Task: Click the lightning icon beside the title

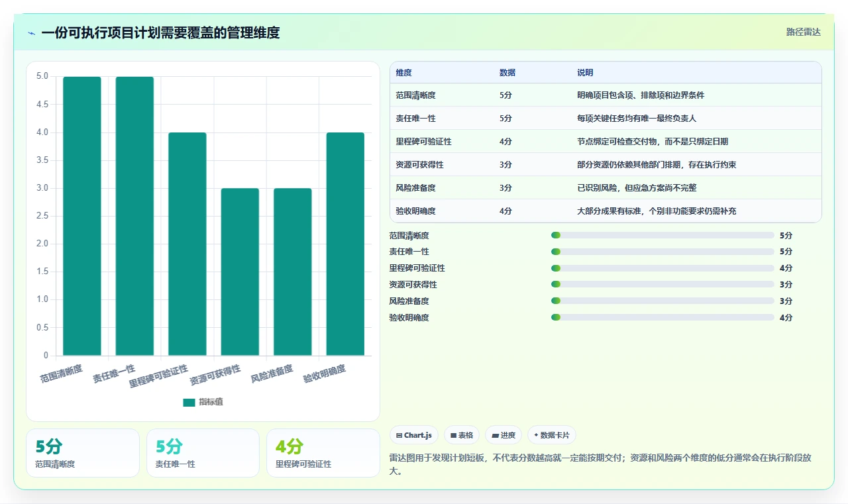Action: coord(31,33)
